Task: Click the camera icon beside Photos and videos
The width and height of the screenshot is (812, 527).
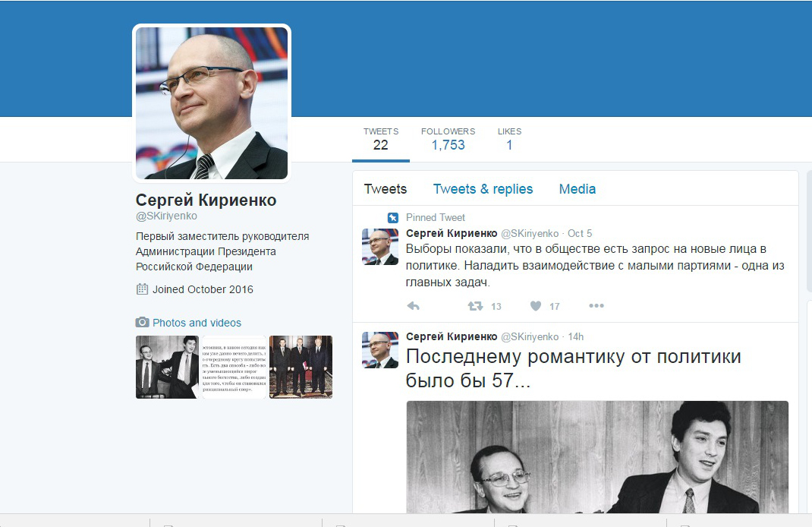Action: (x=142, y=322)
